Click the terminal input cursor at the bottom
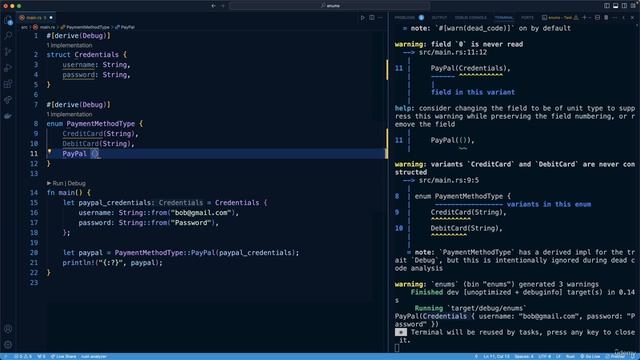This screenshot has height=360, width=640. 397,348
